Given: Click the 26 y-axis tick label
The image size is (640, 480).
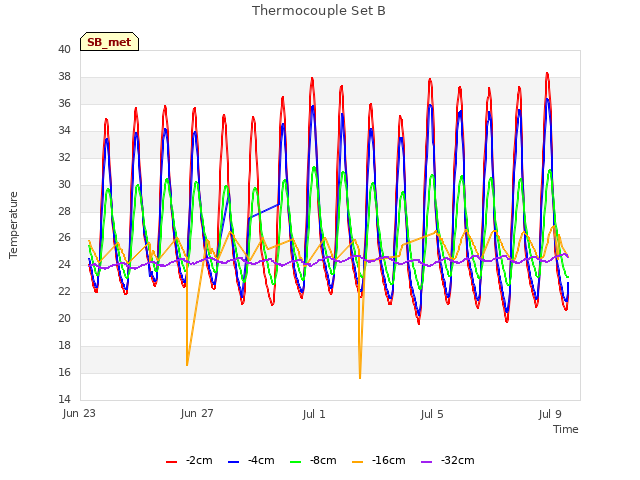Looking at the screenshot, I should click(x=64, y=237).
